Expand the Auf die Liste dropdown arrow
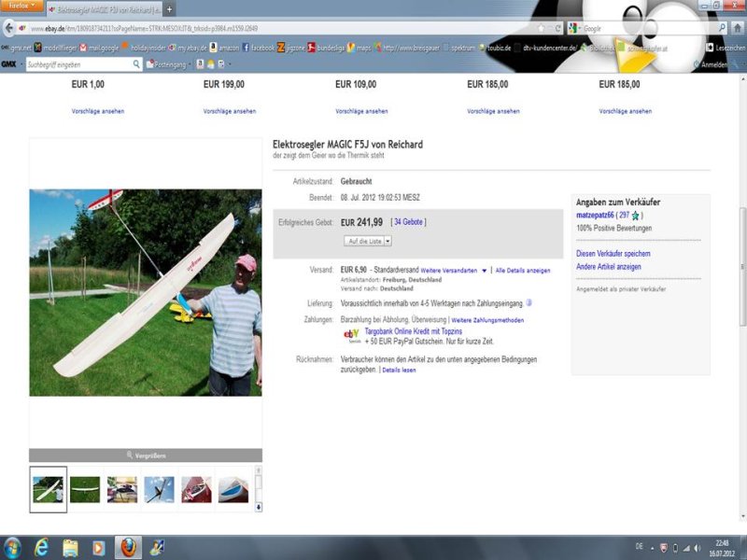Image resolution: width=747 pixels, height=560 pixels. coord(388,241)
